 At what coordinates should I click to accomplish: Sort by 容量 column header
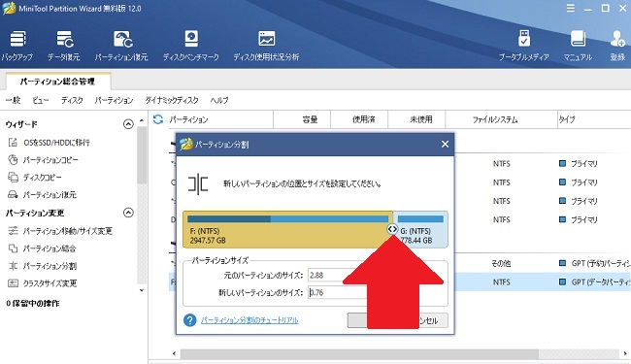click(310, 119)
